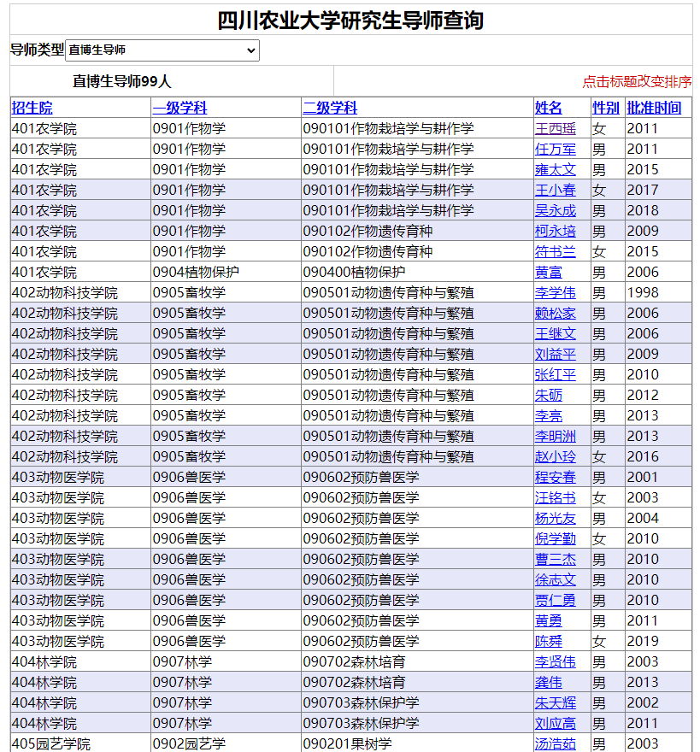The height and width of the screenshot is (752, 700).
Task: Open advisor link 倪学勤
Action: [x=555, y=538]
